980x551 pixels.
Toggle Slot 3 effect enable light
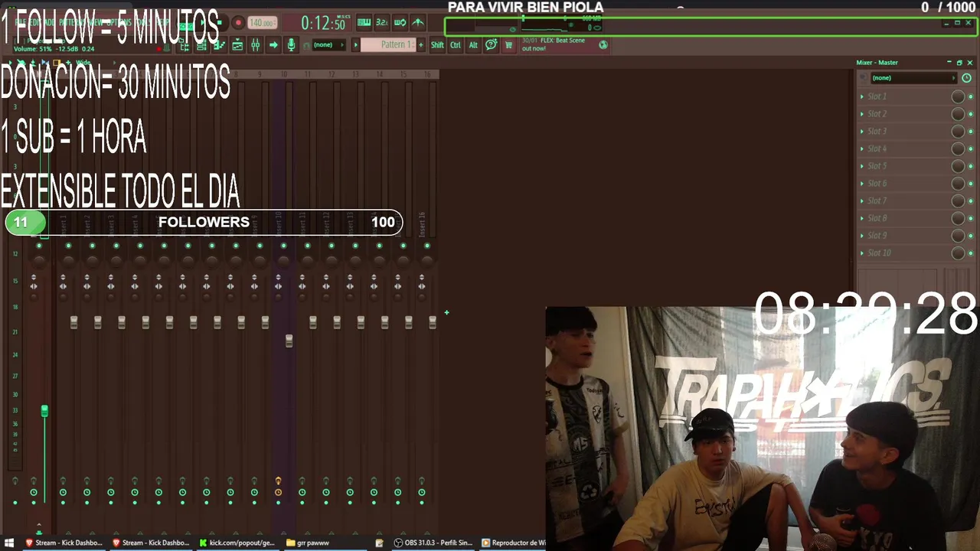pos(971,132)
